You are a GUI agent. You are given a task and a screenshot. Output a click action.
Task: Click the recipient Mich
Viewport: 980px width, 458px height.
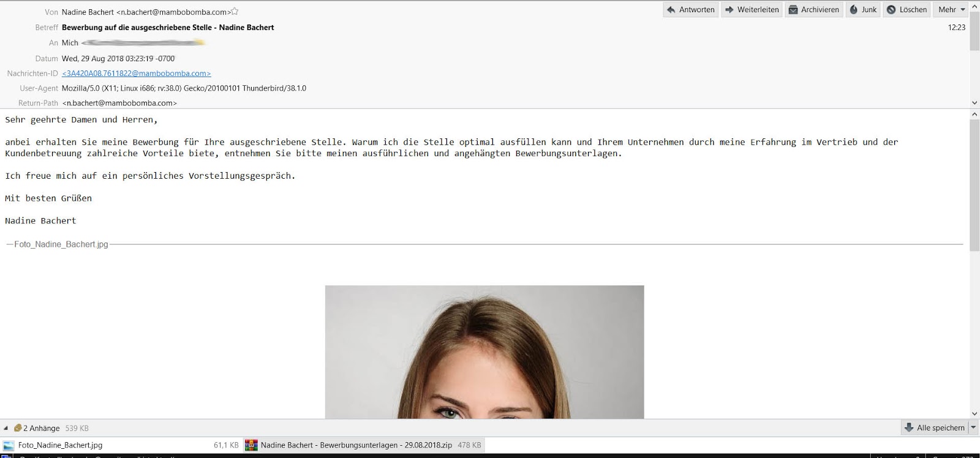point(70,43)
